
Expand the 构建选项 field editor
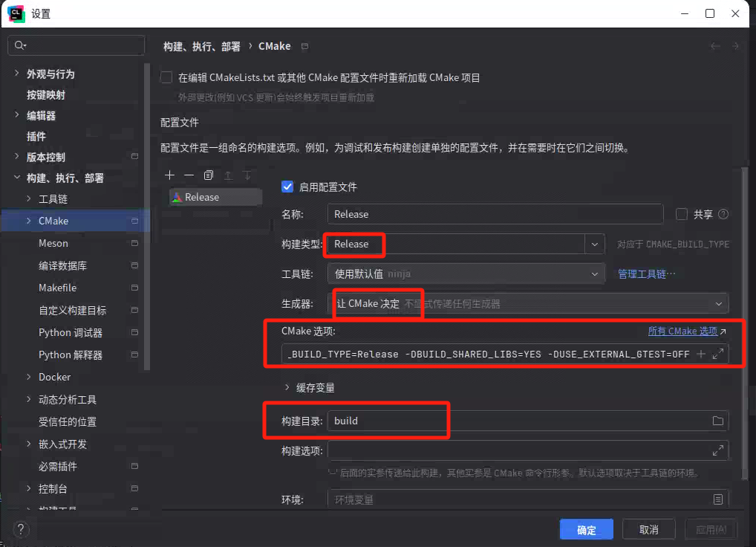tap(718, 450)
